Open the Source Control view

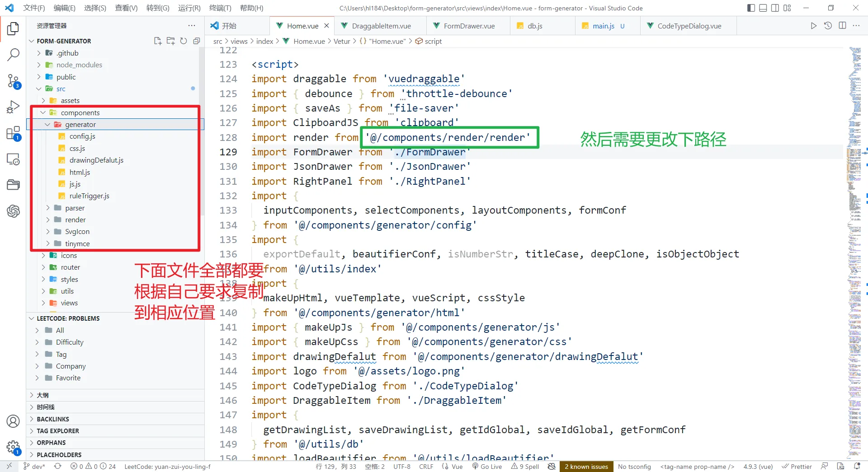point(13,81)
